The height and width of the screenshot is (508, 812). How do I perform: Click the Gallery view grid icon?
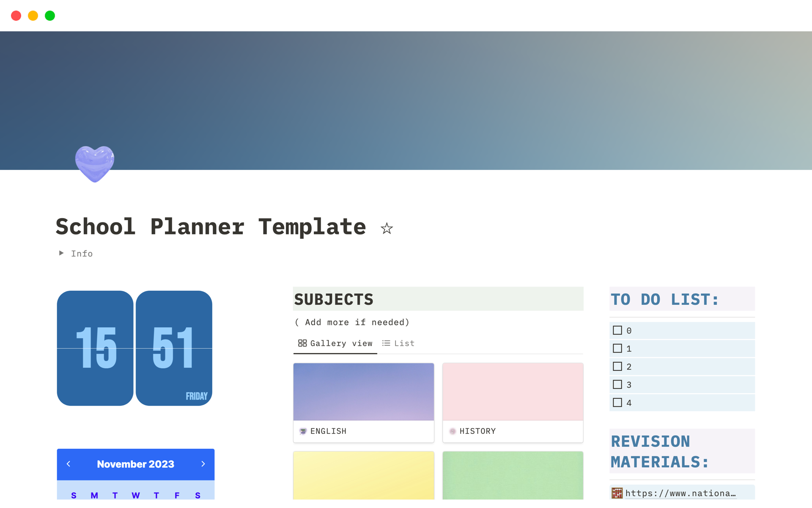pos(302,343)
